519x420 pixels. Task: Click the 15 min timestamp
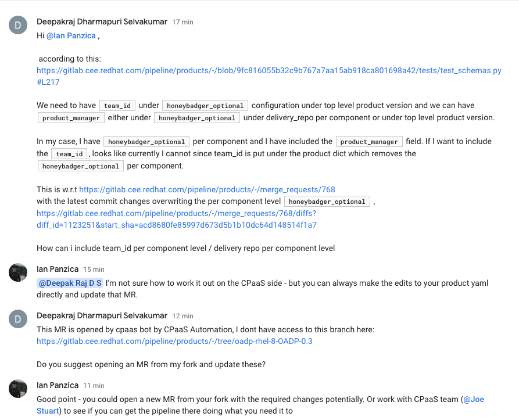pyautogui.click(x=94, y=270)
